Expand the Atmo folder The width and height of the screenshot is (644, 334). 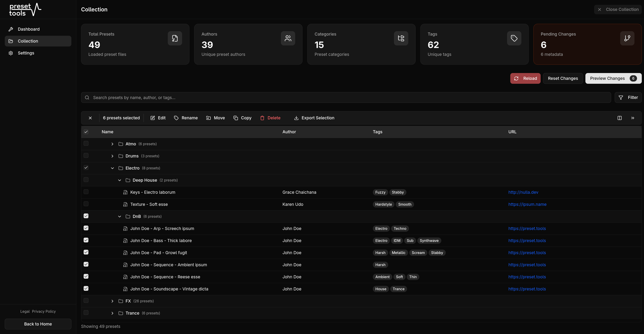point(112,144)
